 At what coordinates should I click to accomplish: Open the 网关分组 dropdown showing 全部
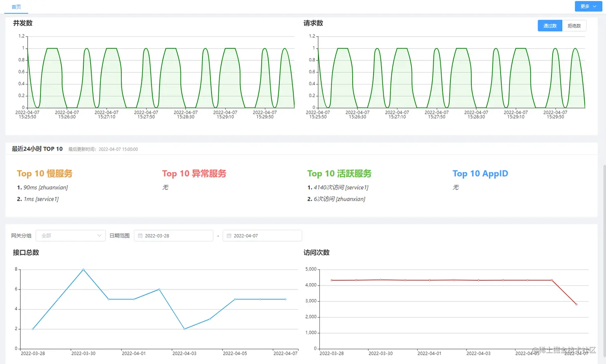pos(71,235)
